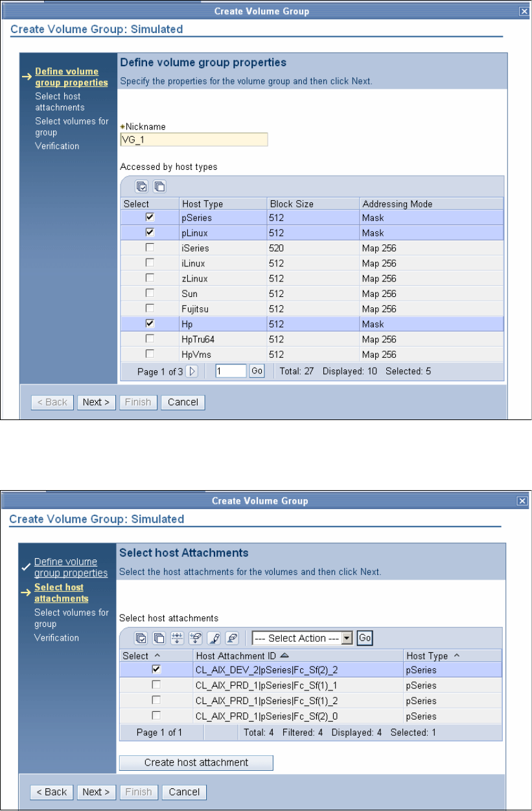Click Block Size column header

point(313,204)
